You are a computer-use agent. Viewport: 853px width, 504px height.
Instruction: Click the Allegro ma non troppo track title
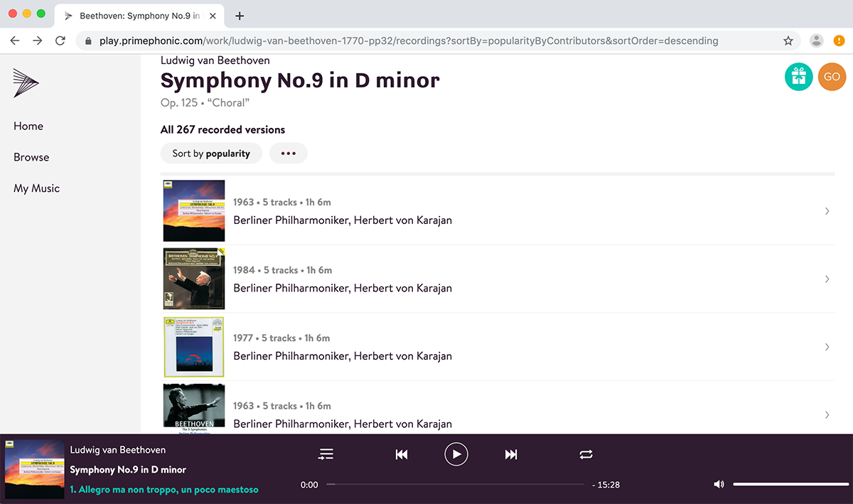tap(164, 490)
